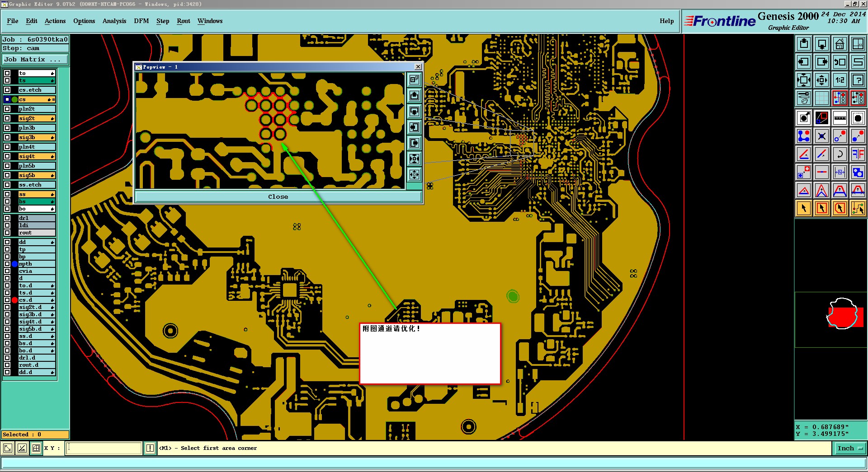
Task: Open the Inch units dropdown
Action: (x=849, y=448)
